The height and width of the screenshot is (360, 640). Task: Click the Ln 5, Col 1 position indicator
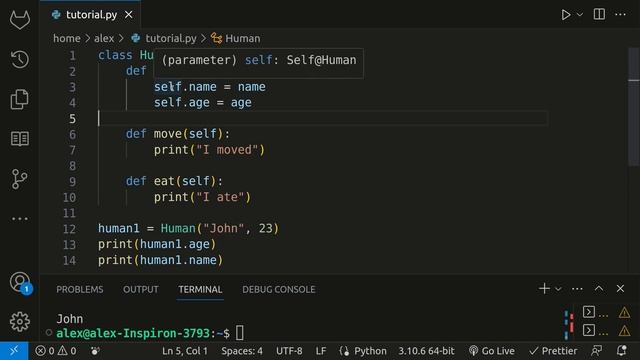185,351
